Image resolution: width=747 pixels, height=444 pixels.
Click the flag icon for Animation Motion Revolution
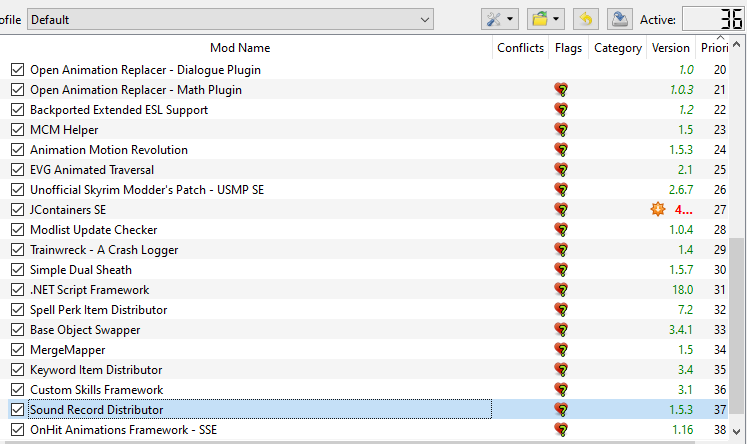562,150
